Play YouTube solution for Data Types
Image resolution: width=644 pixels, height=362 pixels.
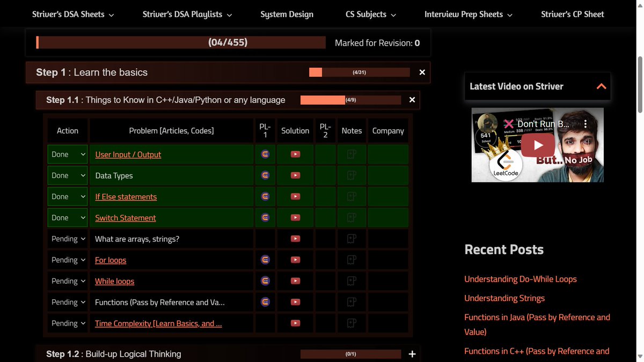295,175
